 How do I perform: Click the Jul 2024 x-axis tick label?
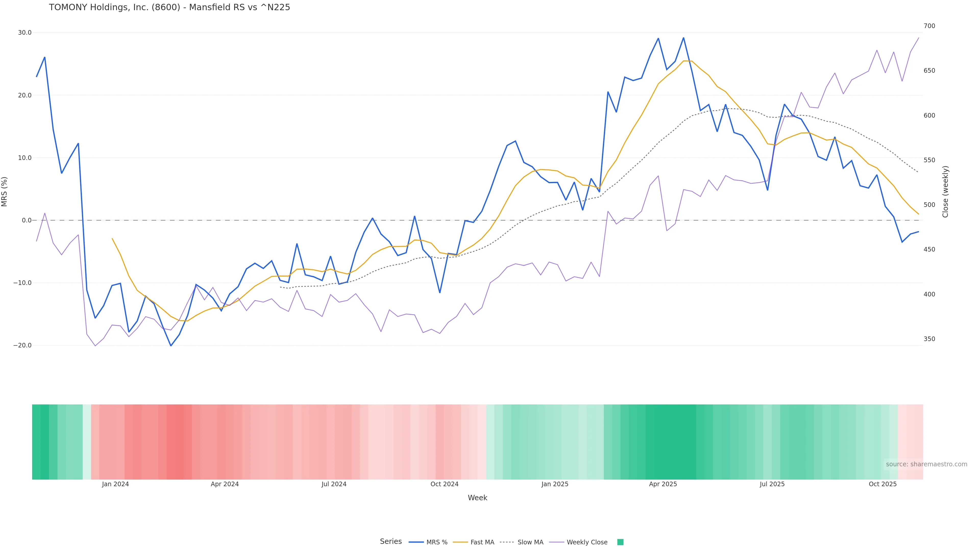point(334,484)
